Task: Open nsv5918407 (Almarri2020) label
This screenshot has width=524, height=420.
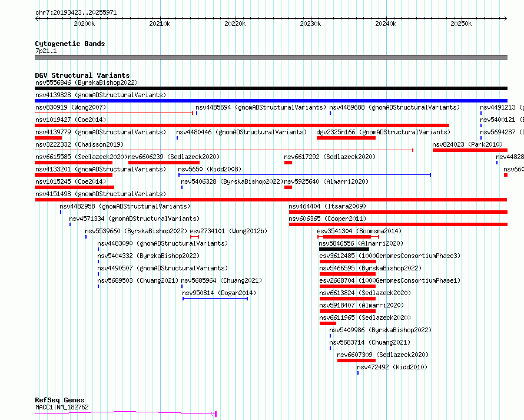Action: [x=362, y=305]
